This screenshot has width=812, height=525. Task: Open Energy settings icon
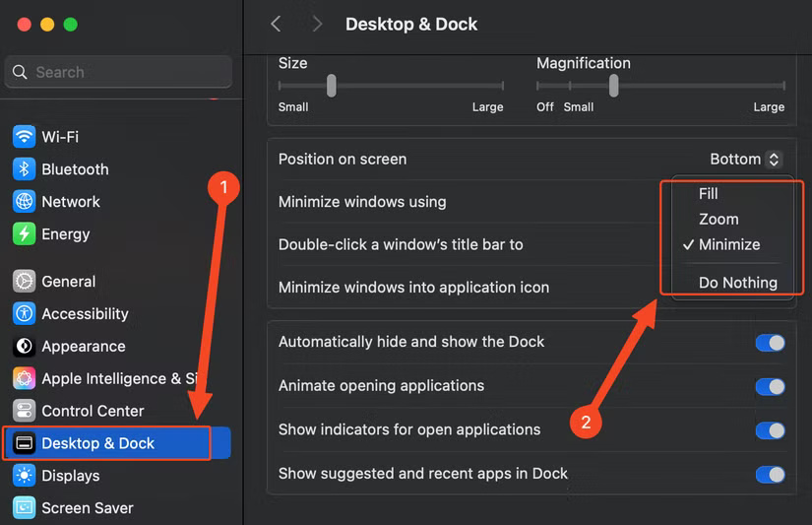tap(24, 234)
